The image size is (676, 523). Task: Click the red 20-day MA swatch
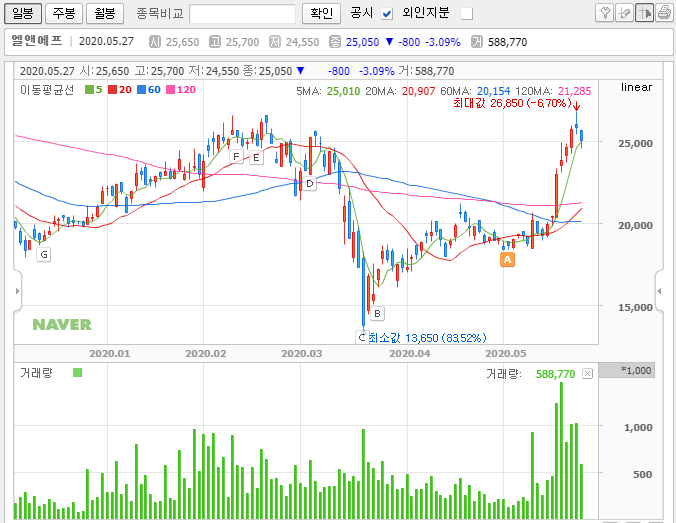tap(113, 90)
